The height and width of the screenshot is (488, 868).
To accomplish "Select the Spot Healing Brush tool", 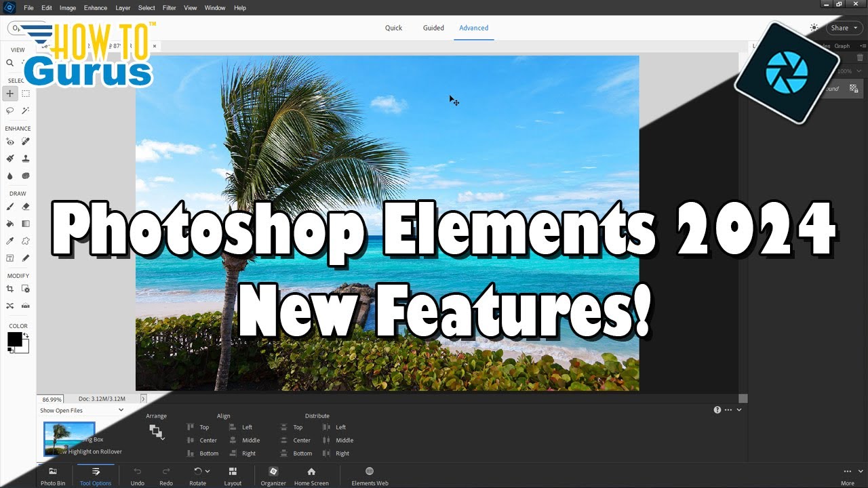I will point(26,142).
